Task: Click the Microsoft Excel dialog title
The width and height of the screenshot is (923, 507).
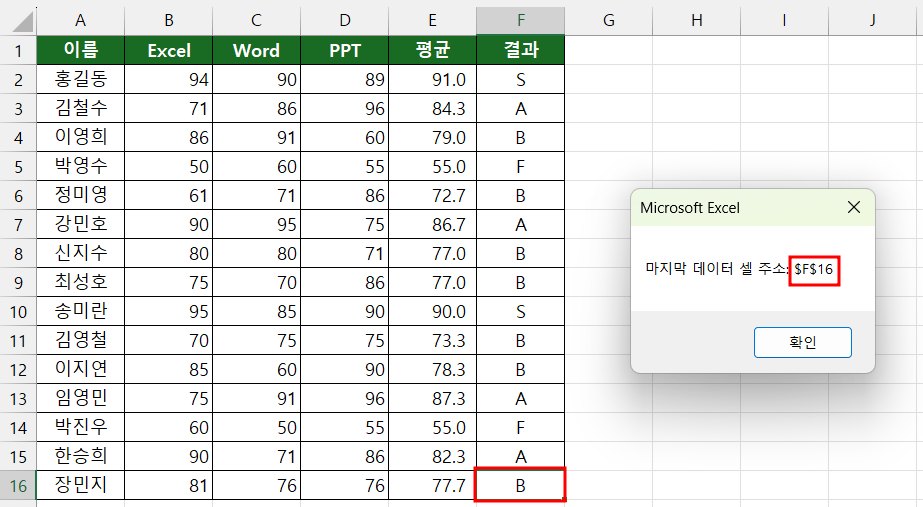Action: tap(689, 208)
